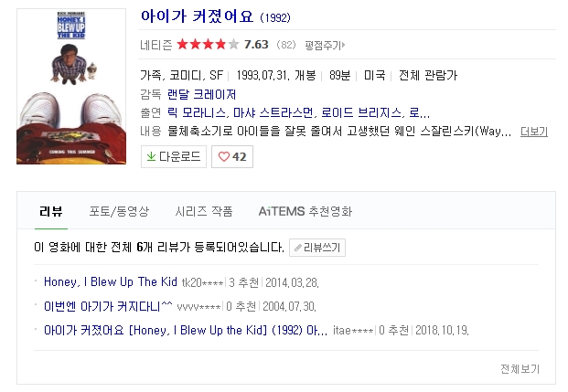This screenshot has width=568, height=392.
Task: Open the movie poster thumbnail
Action: coord(71,87)
